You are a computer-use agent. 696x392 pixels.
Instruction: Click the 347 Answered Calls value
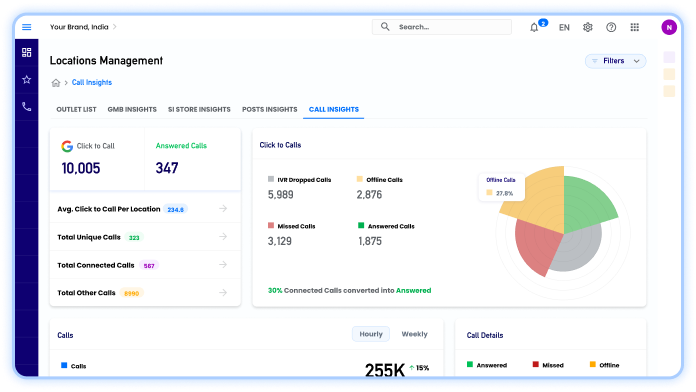click(167, 168)
